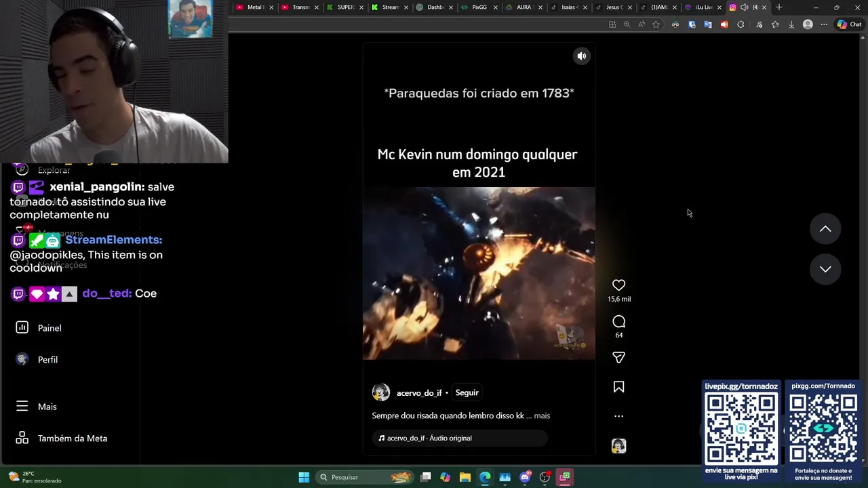Go to the next reel with down chevron

pyautogui.click(x=825, y=269)
